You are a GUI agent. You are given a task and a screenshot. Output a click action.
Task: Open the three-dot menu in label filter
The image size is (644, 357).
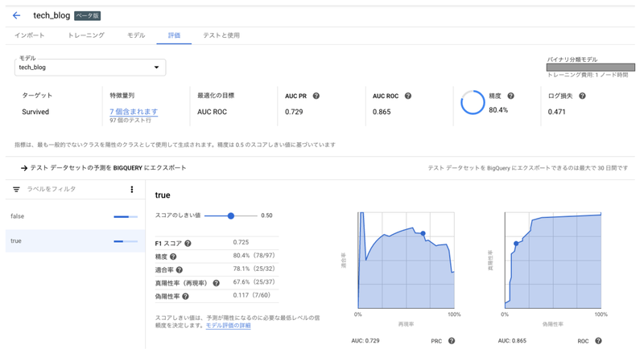click(132, 190)
